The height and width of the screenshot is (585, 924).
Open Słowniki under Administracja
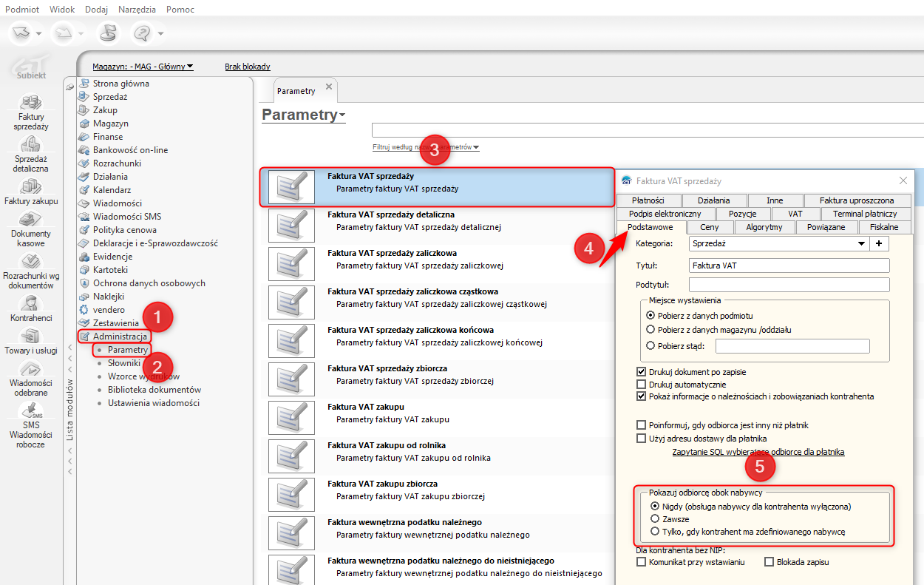(x=123, y=363)
